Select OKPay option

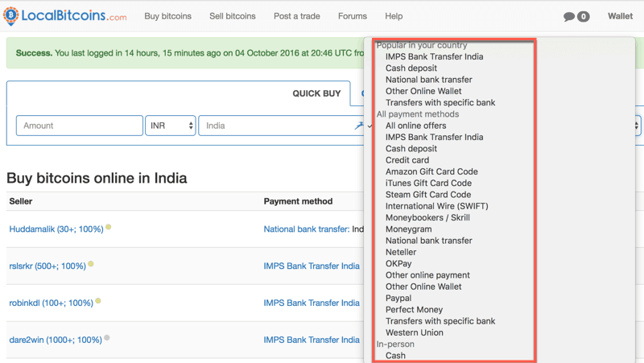coord(398,264)
